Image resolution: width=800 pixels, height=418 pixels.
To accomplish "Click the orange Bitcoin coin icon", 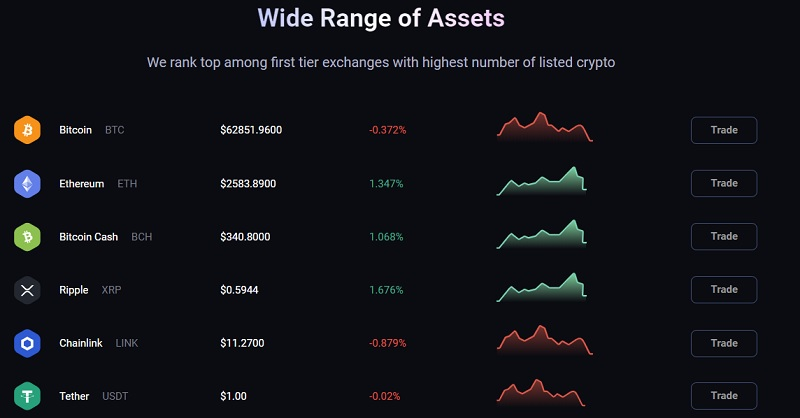I will coord(27,130).
